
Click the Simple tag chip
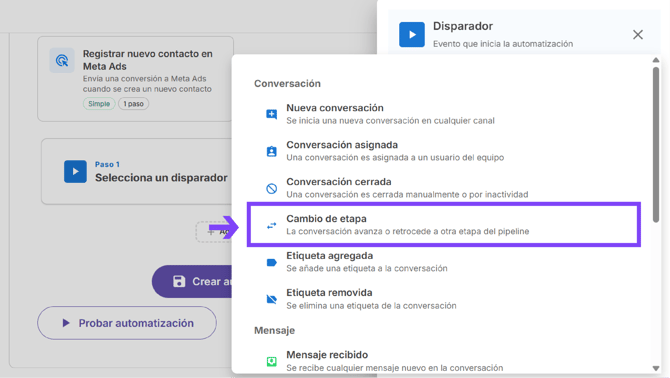[99, 104]
